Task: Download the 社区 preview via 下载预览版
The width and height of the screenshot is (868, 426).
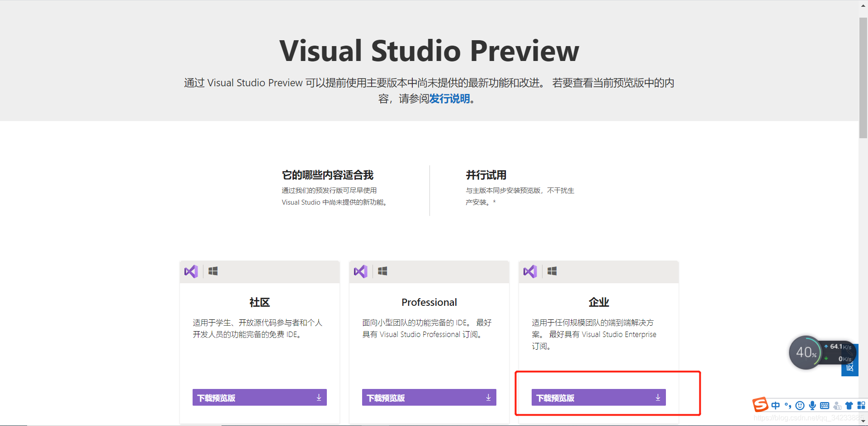Action: (259, 398)
